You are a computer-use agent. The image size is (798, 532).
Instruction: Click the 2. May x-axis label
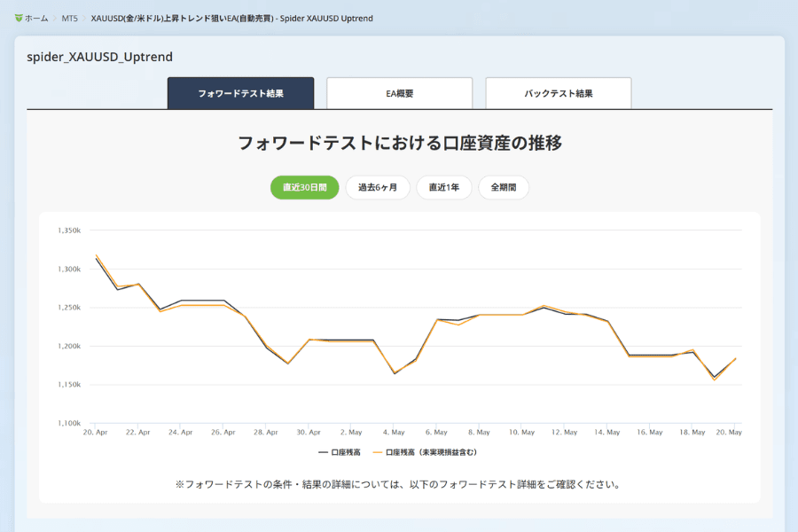coord(351,432)
